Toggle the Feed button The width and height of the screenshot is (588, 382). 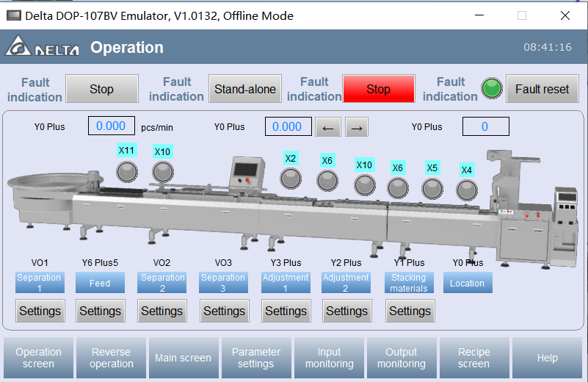click(100, 283)
